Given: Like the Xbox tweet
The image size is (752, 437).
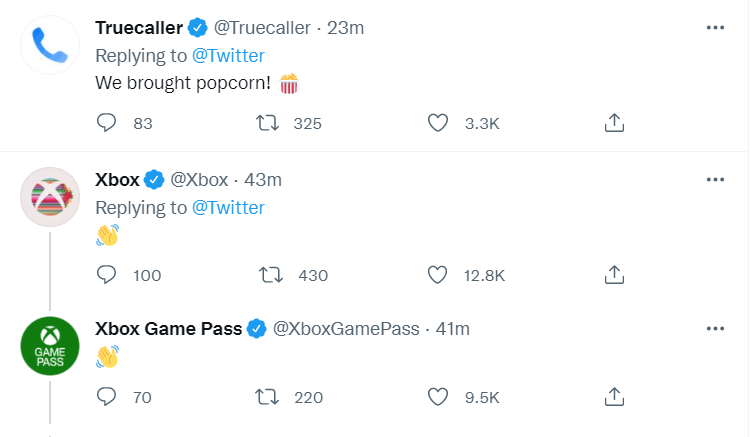Looking at the screenshot, I should click(x=437, y=274).
